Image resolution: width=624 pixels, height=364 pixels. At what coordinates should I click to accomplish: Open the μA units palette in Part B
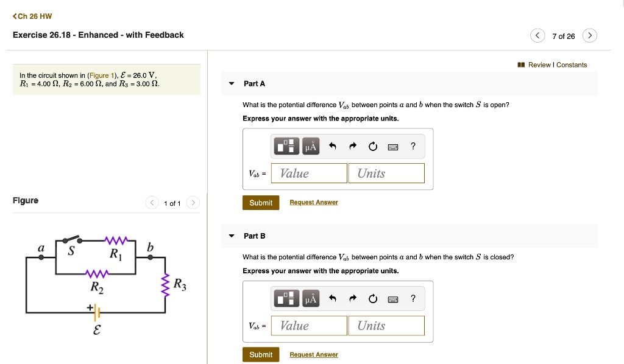(310, 298)
